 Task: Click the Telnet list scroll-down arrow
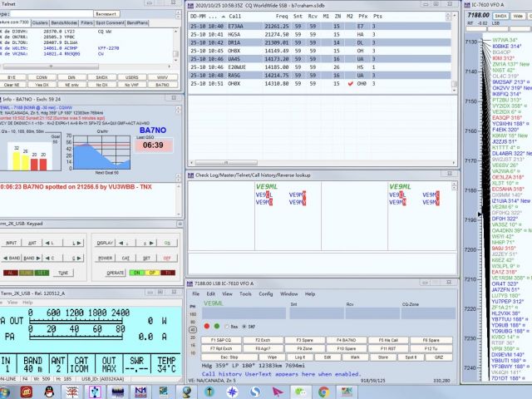coord(175,60)
